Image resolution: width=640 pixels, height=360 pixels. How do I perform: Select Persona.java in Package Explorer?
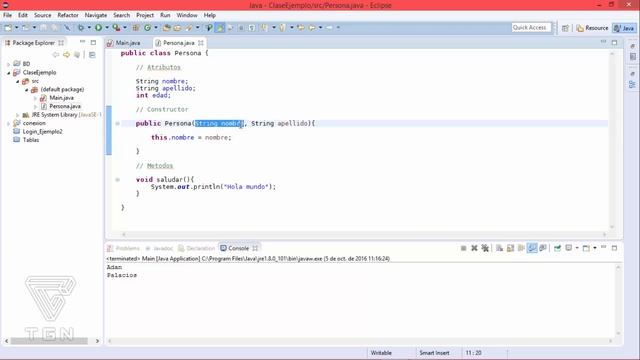pyautogui.click(x=65, y=106)
